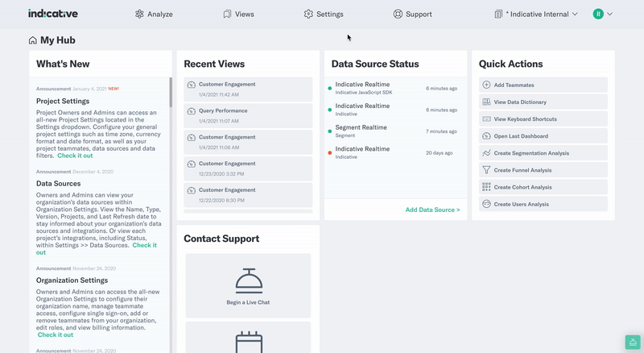Click Check it out for Project Settings

pyautogui.click(x=75, y=156)
